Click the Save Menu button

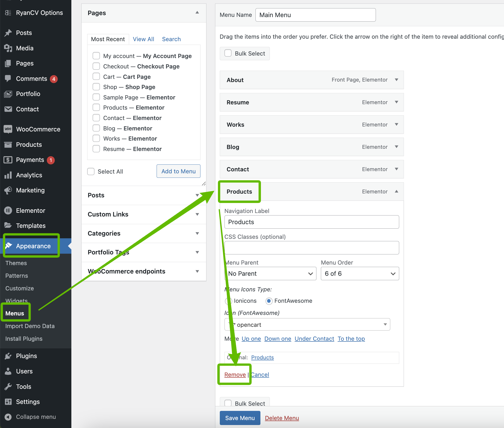point(240,418)
